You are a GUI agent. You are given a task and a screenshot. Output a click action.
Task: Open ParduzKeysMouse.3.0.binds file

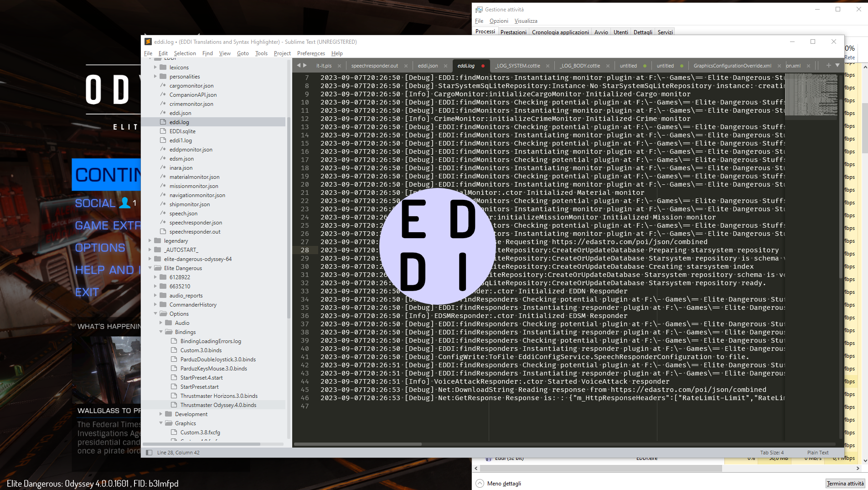point(213,368)
